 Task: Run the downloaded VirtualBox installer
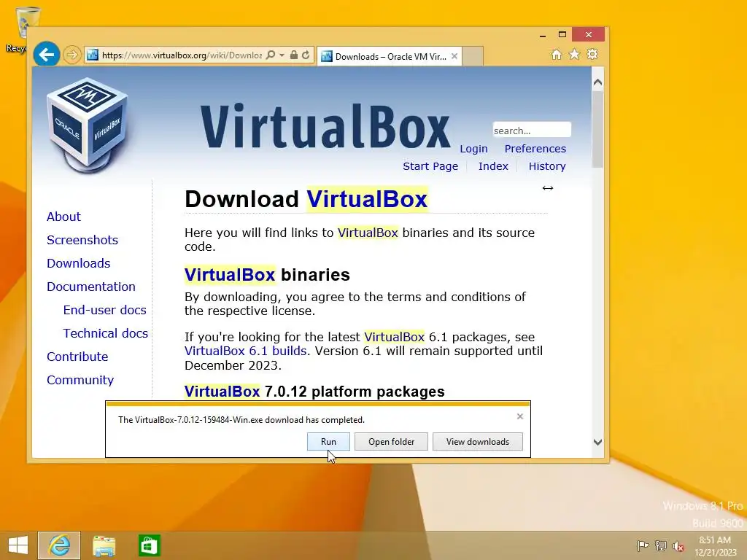pyautogui.click(x=328, y=441)
